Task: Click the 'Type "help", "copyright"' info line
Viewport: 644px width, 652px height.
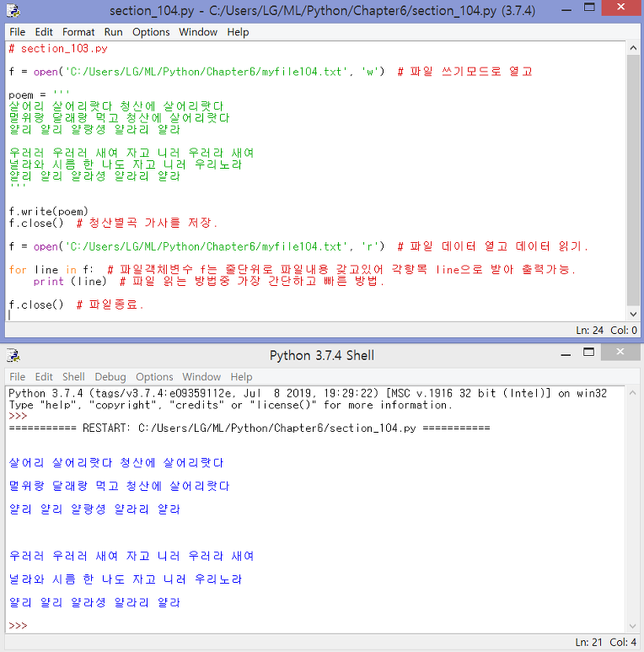Action: coord(230,405)
